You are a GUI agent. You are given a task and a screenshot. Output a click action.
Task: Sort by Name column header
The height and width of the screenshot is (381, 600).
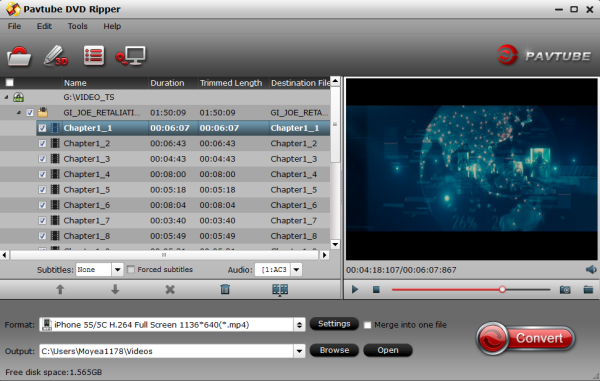click(x=105, y=83)
